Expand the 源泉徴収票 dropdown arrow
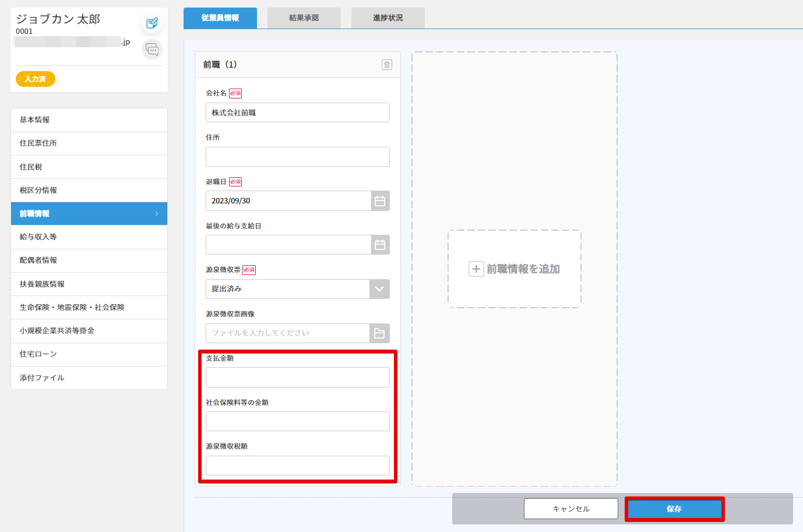 (x=379, y=289)
